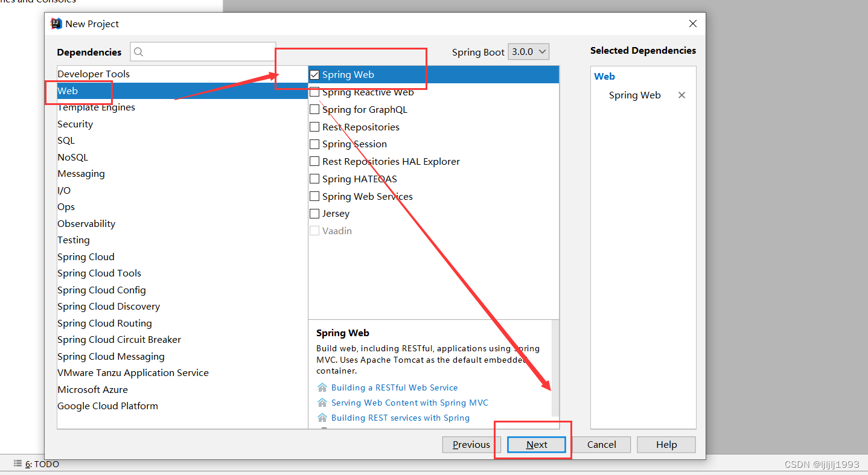Screen dimensions: 868x475
Task: Focus the dependencies search field
Action: pos(203,52)
